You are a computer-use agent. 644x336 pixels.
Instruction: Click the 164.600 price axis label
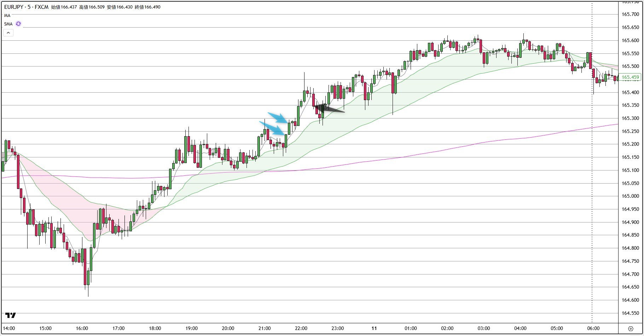[630, 300]
